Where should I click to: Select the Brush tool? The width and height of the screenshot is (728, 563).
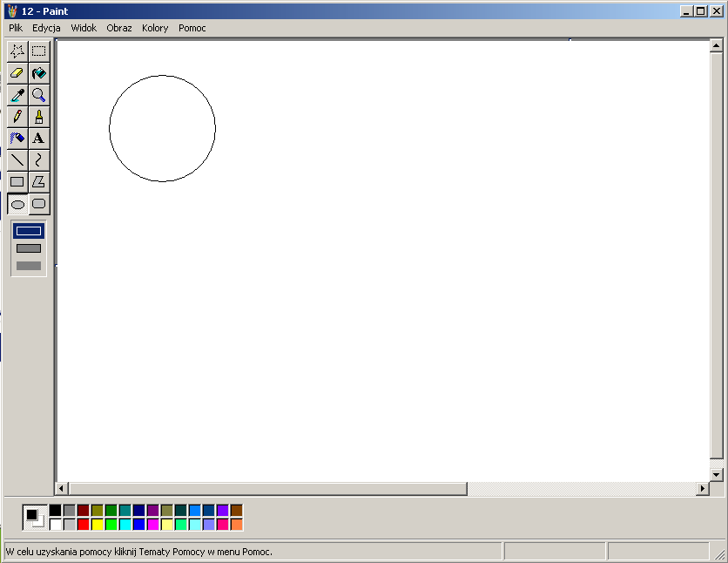(x=39, y=117)
